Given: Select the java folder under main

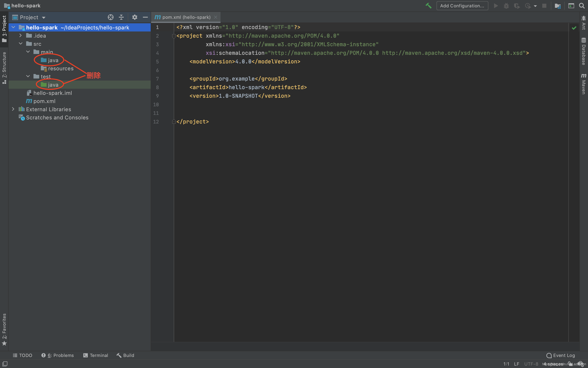Looking at the screenshot, I should [x=50, y=60].
